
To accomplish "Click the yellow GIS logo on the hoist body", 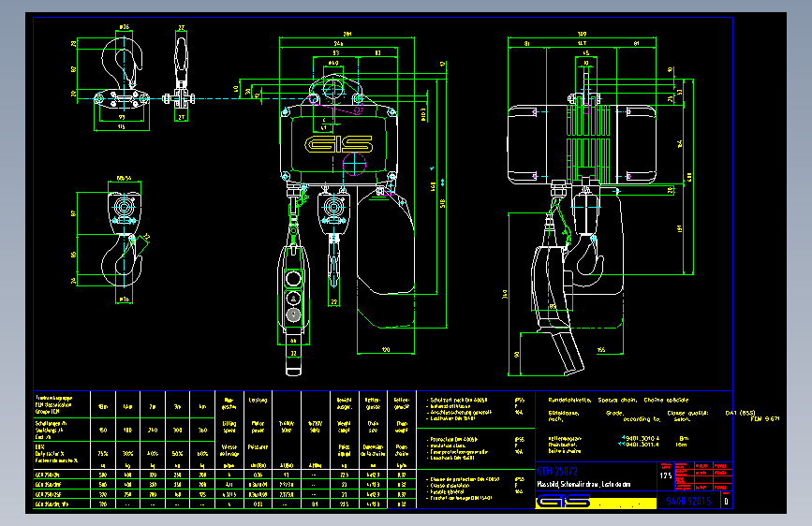I will coord(338,144).
